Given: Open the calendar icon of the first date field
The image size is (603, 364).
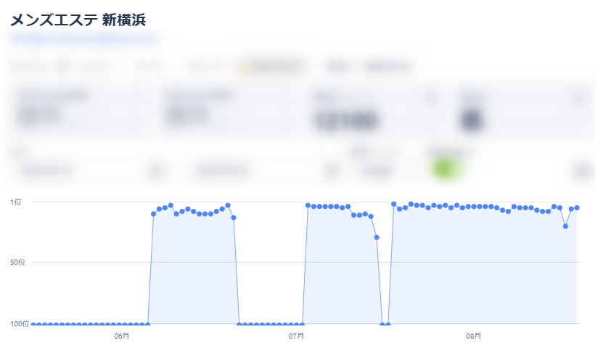Looking at the screenshot, I should point(156,171).
